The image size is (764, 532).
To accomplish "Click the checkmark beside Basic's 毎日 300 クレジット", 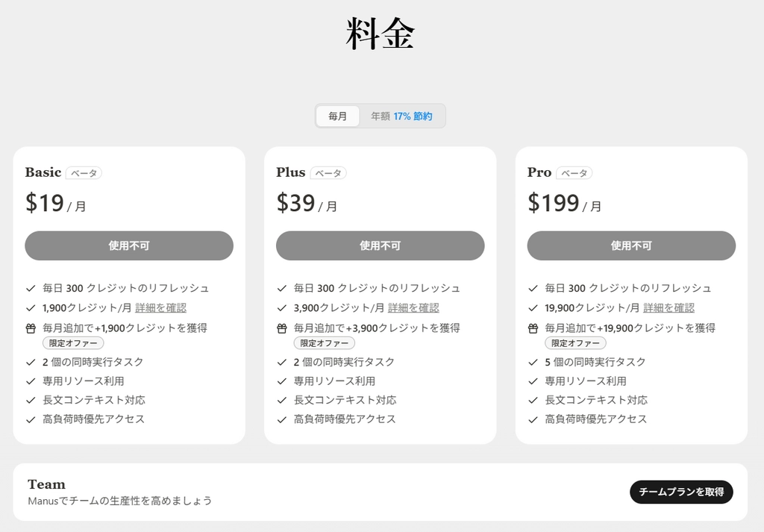I will click(31, 289).
